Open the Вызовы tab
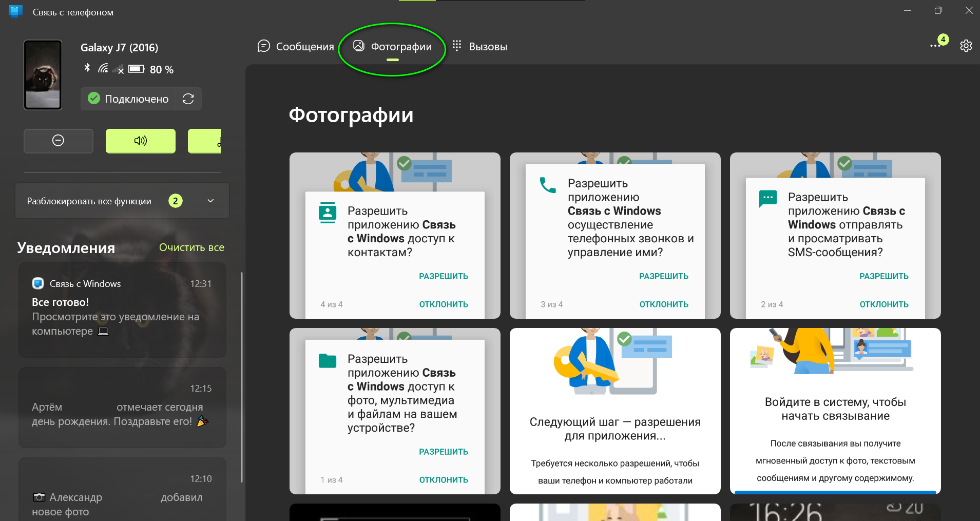Image resolution: width=980 pixels, height=521 pixels. click(x=479, y=47)
